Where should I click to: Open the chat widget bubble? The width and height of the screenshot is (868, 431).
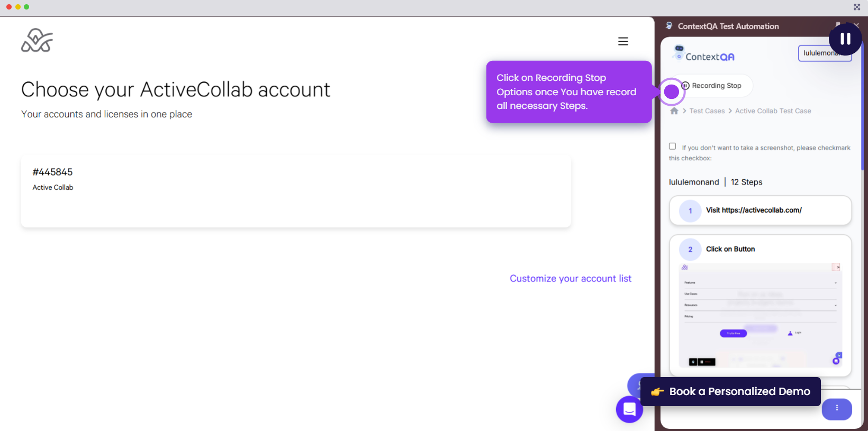[x=629, y=409]
